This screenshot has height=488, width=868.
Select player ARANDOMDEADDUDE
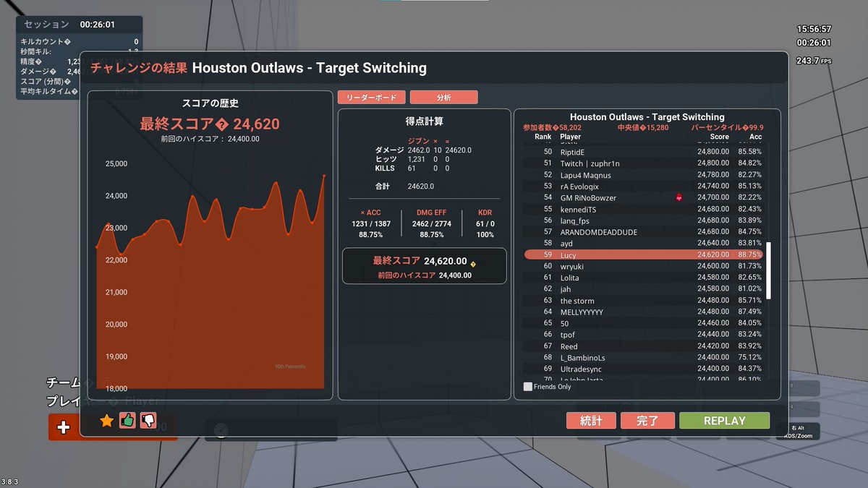643,232
